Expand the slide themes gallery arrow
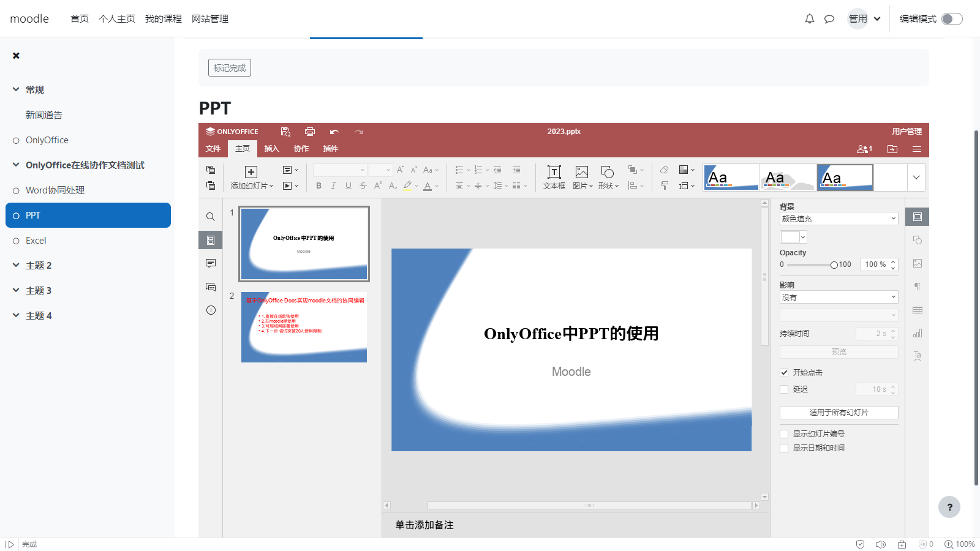 (916, 178)
